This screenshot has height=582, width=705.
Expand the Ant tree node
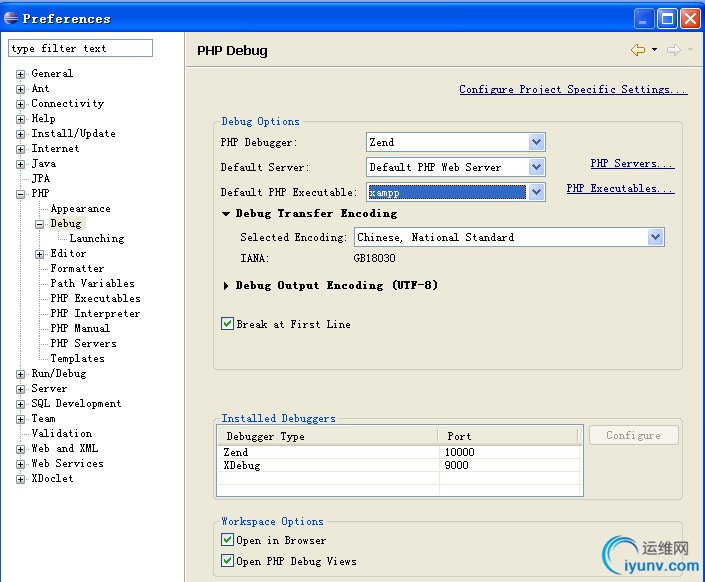pyautogui.click(x=20, y=89)
